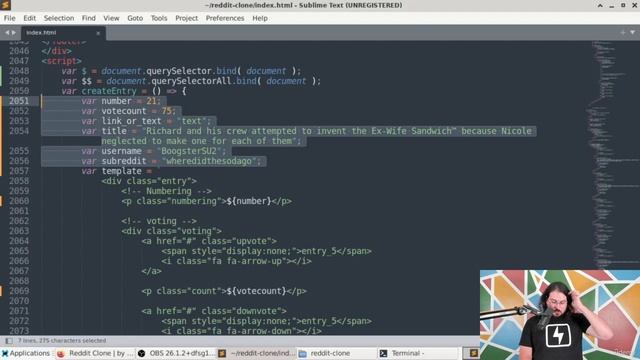Image resolution: width=640 pixels, height=360 pixels.
Task: Click the class="downvote" anchor line
Action: pyautogui.click(x=214, y=311)
